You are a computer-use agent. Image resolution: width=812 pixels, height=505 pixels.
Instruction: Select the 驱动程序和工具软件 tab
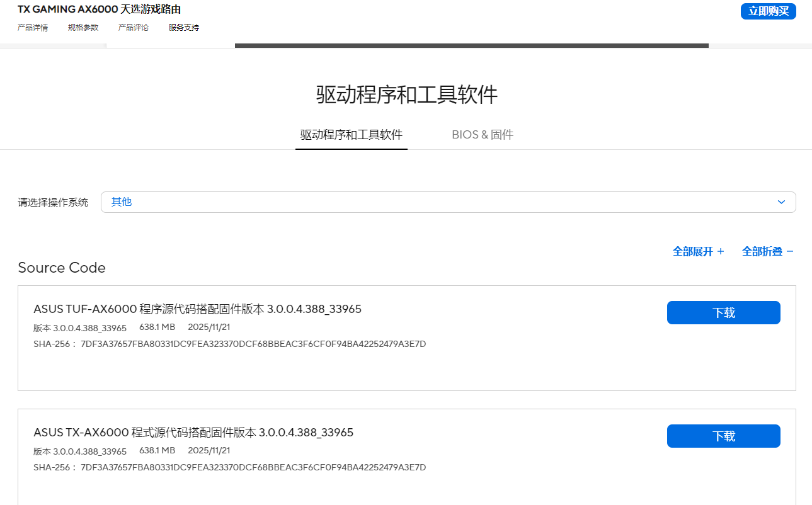[x=351, y=134]
